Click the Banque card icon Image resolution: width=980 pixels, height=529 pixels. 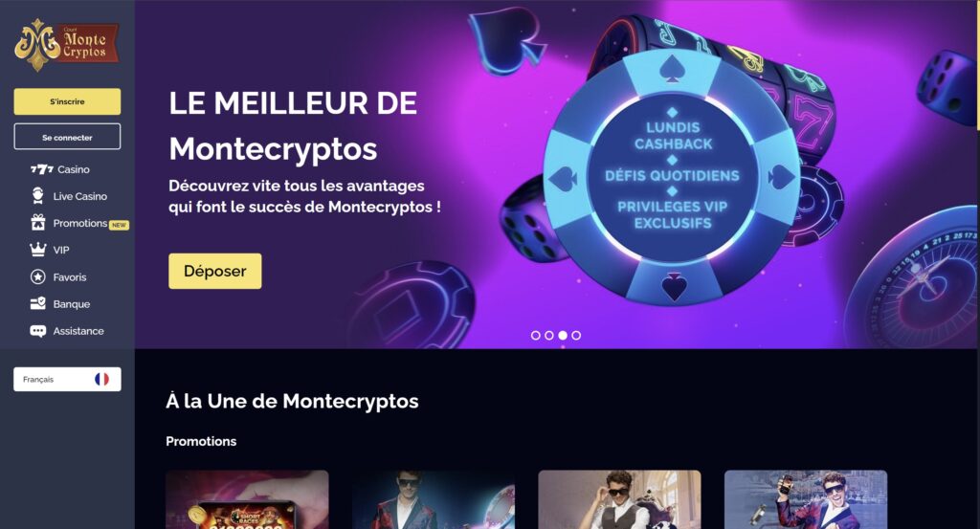(38, 303)
